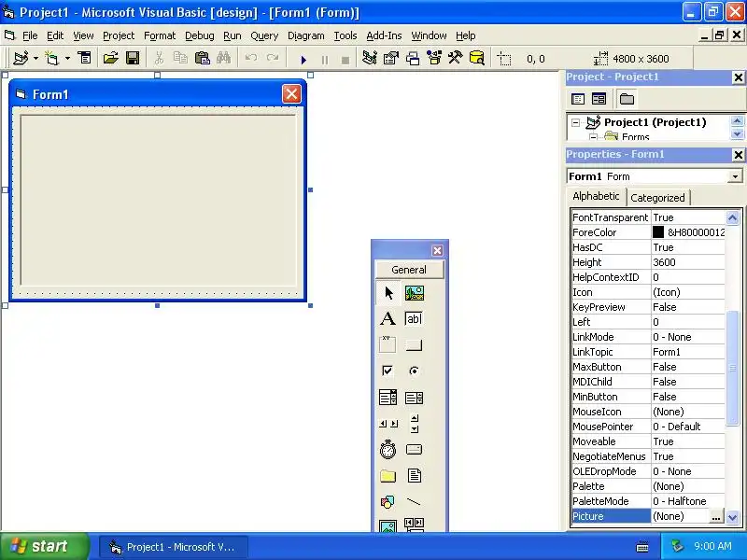747x560 pixels.
Task: Click the Properties list scroll-down arrow
Action: [x=733, y=517]
